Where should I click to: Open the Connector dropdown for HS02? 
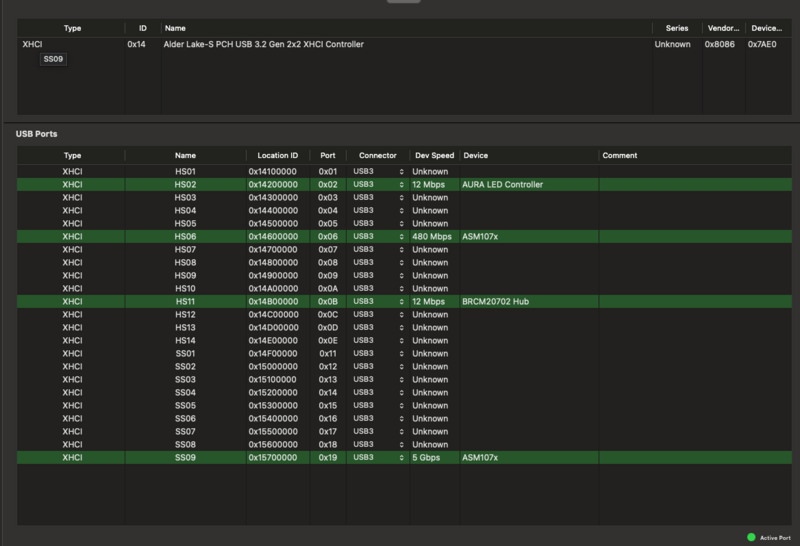tap(378, 185)
